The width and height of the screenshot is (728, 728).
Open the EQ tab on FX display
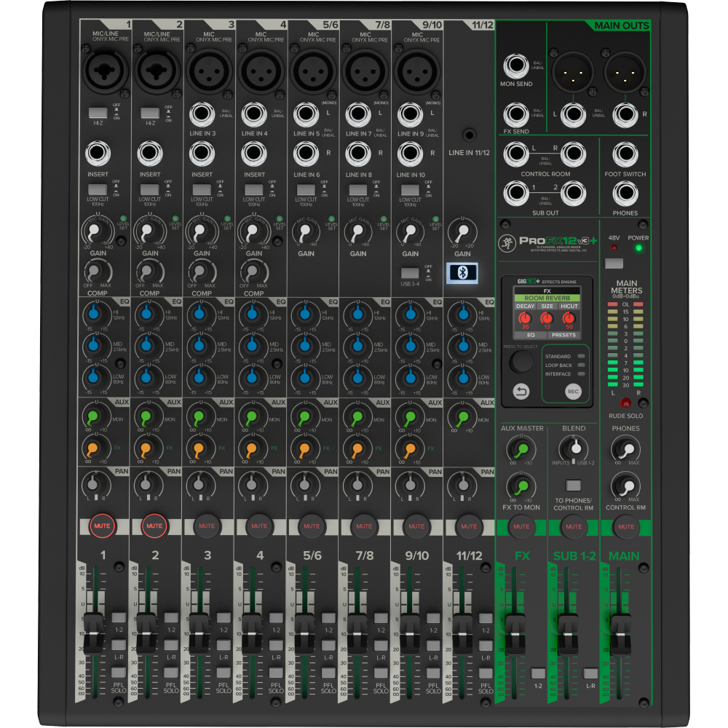pos(531,335)
